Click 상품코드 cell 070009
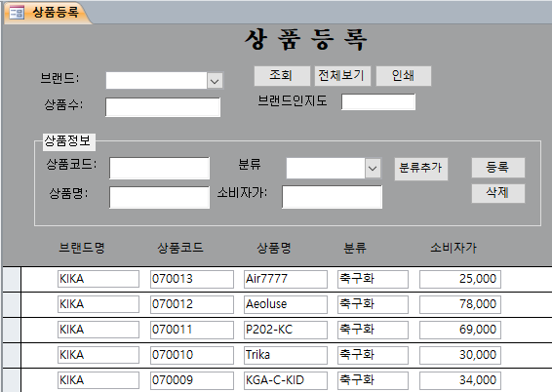Viewport: 552px width, 392px height. pos(192,380)
